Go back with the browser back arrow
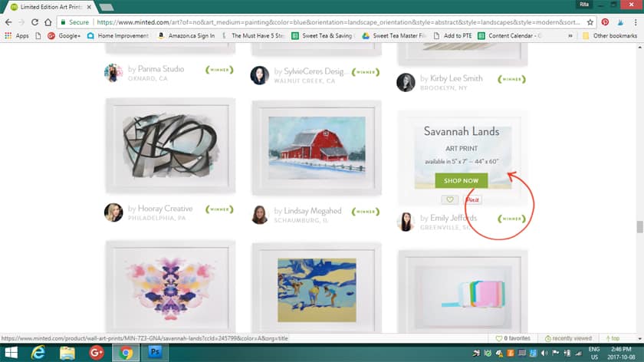 click(8, 22)
